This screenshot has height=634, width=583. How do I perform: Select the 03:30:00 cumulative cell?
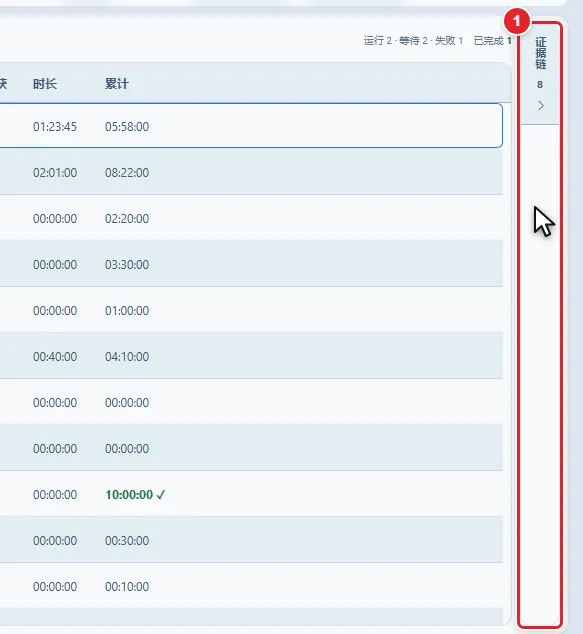pos(127,265)
